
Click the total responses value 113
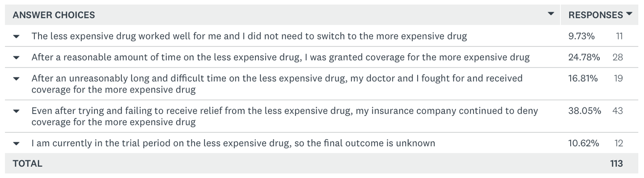(616, 164)
